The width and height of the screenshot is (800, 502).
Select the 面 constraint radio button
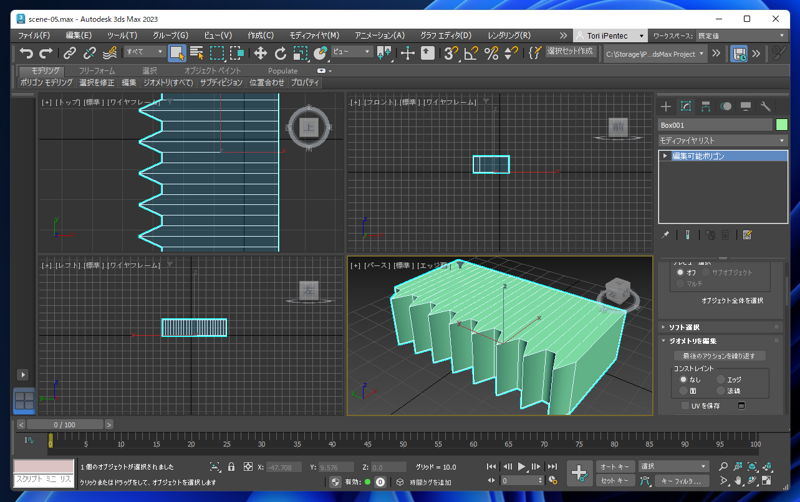[683, 391]
